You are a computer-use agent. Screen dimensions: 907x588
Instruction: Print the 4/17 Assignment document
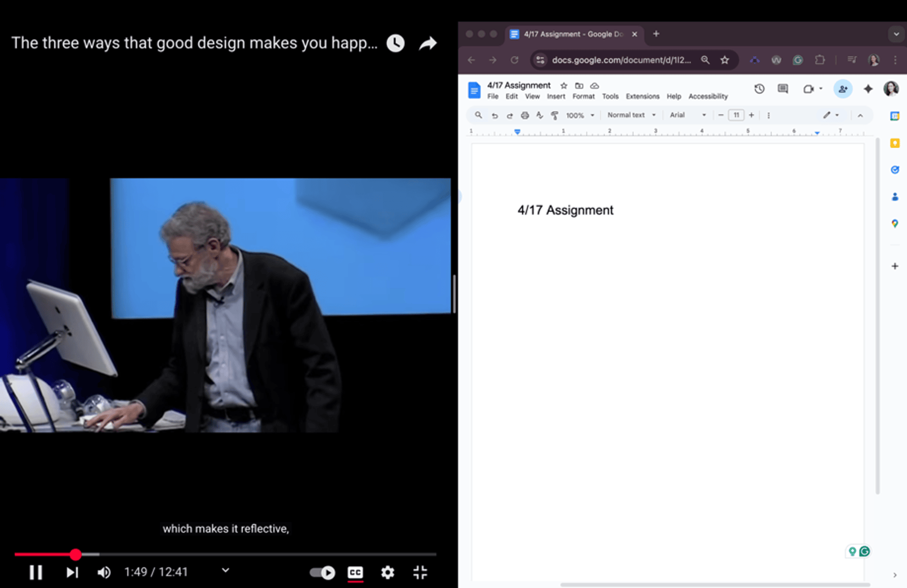[x=525, y=115]
